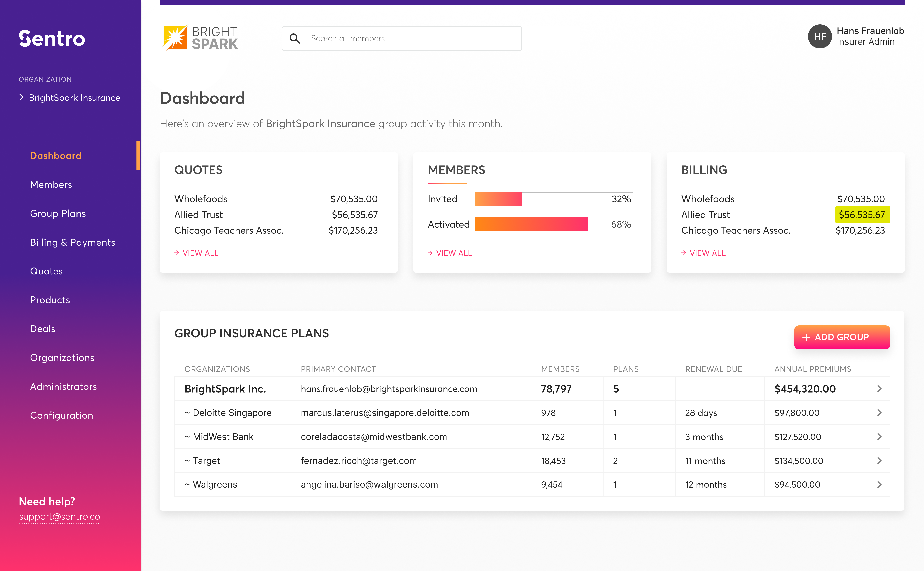
Task: Click 78,797 members value
Action: pos(556,389)
